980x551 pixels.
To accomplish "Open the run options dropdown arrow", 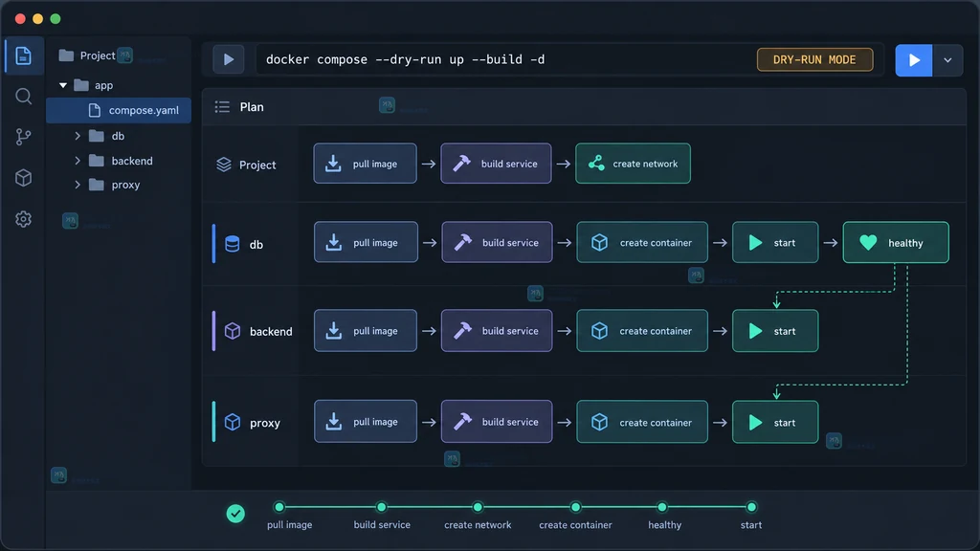I will [x=947, y=60].
